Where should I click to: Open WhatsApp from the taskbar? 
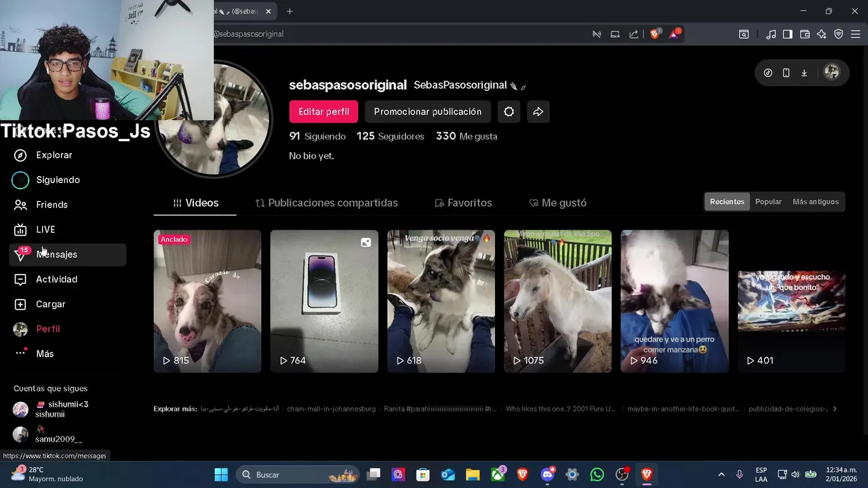click(597, 474)
